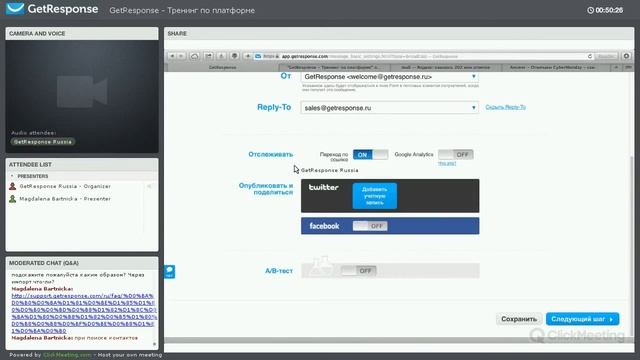Switch to the CyberMonday browser tab
This screenshot has width=640, height=360.
556,67
